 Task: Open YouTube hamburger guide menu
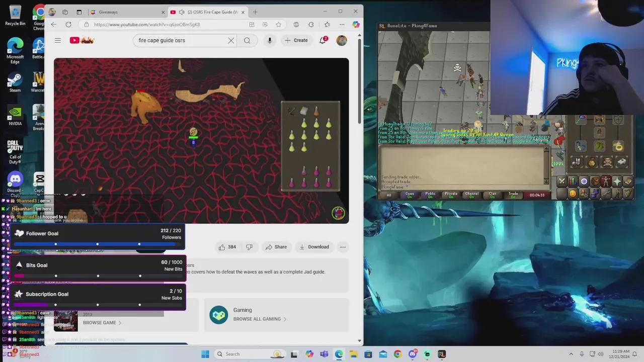point(58,40)
